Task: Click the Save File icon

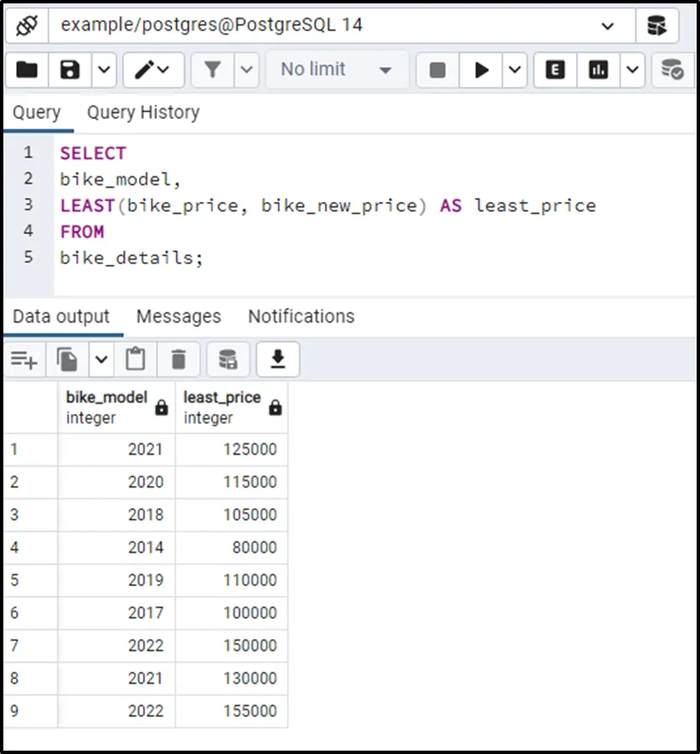Action: pyautogui.click(x=70, y=70)
